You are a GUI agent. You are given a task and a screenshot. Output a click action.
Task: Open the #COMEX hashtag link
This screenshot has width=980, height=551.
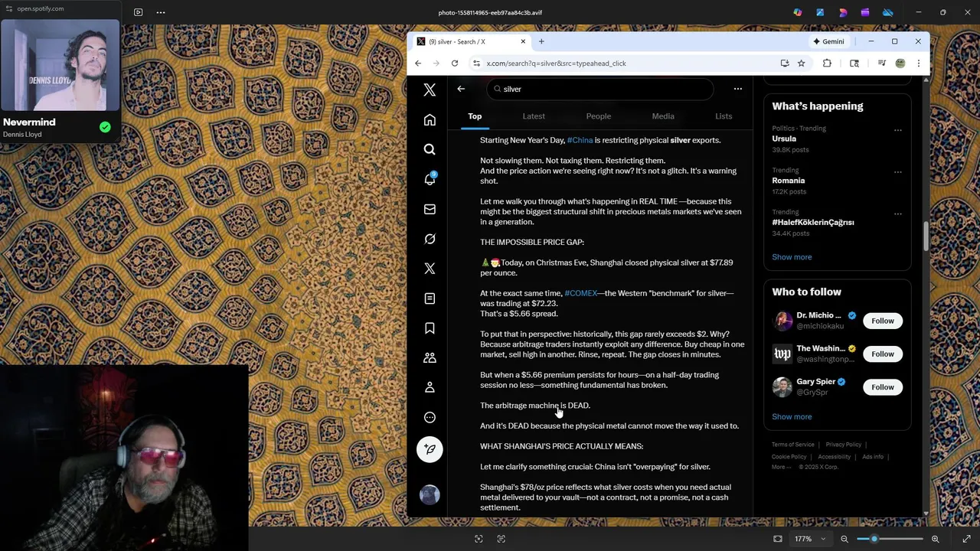[x=580, y=293]
